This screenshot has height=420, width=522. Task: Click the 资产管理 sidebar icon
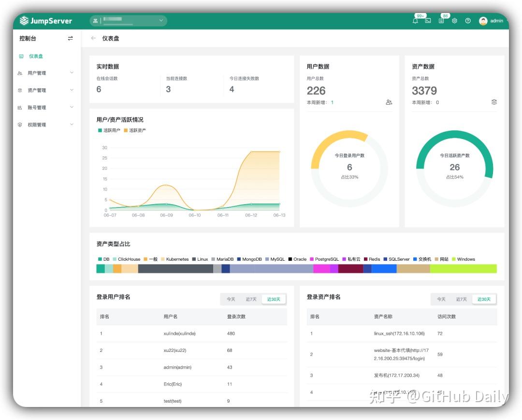coord(20,90)
